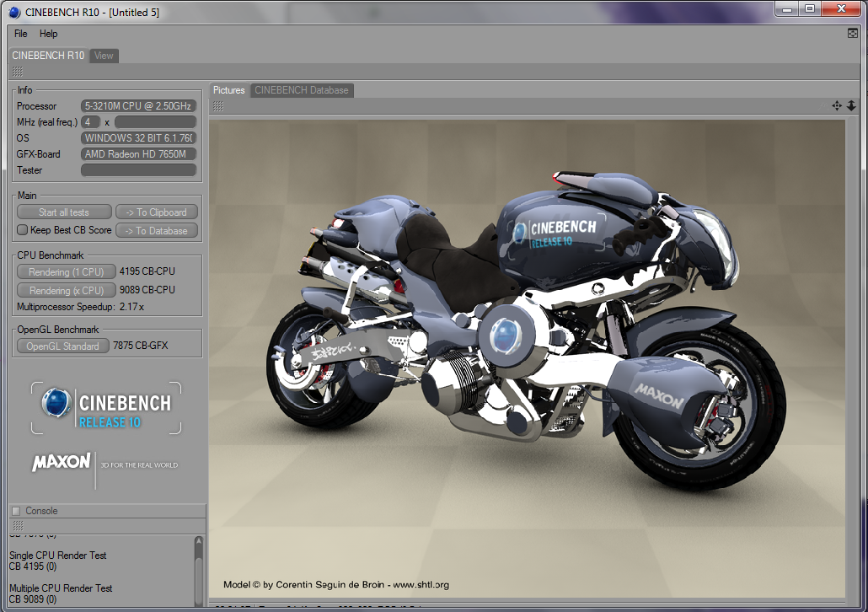Click the move/pan view icon
Screen dimensions: 868x612
coord(837,105)
